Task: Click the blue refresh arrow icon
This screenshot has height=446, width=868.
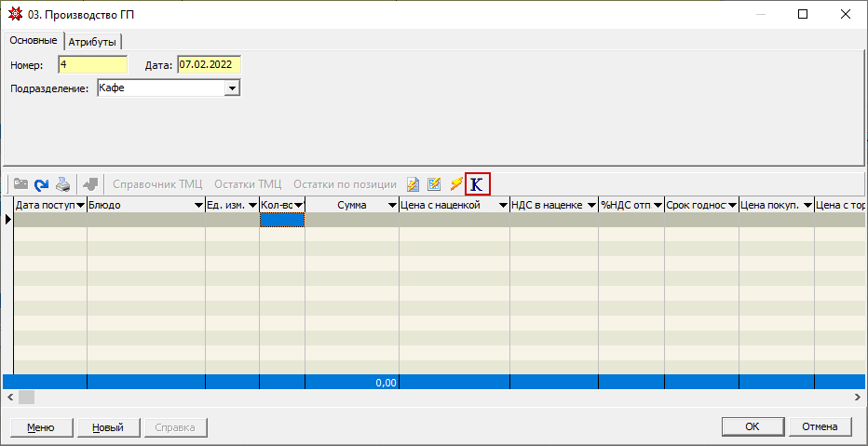Action: click(41, 184)
